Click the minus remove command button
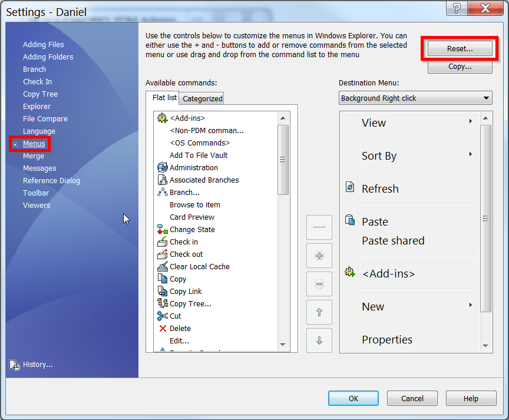 (319, 284)
